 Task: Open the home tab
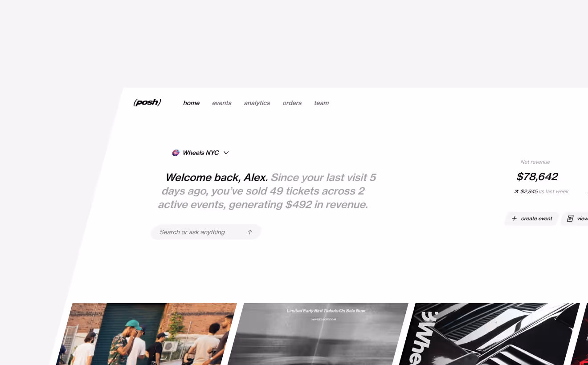pos(191,103)
